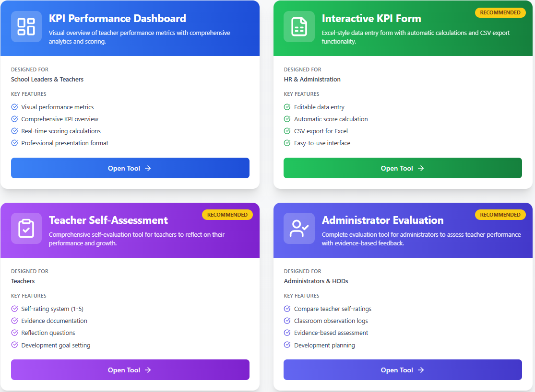Click the checkmark beside Automatic score calculation
This screenshot has height=392, width=535.
(287, 119)
